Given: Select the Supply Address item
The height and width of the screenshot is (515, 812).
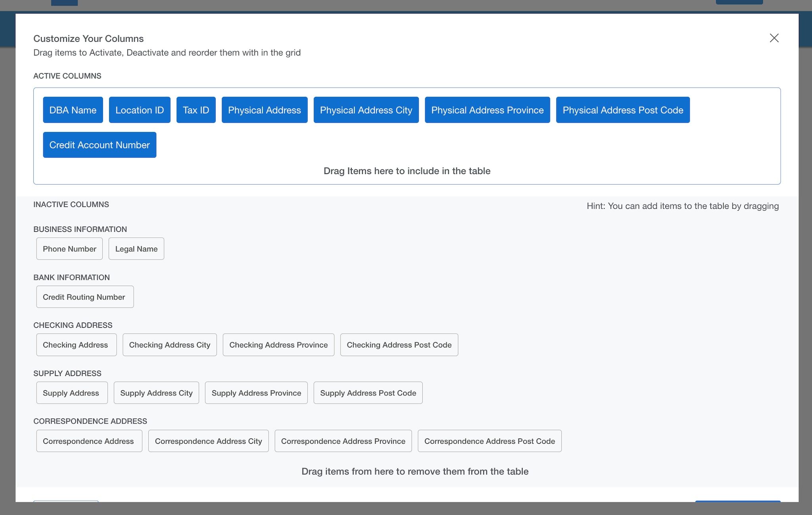Looking at the screenshot, I should (72, 393).
